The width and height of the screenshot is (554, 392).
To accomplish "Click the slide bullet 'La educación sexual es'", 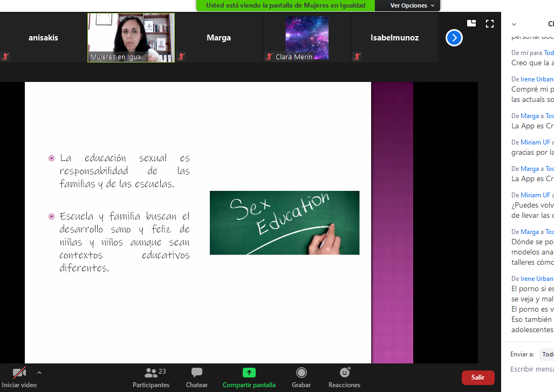I will [125, 171].
